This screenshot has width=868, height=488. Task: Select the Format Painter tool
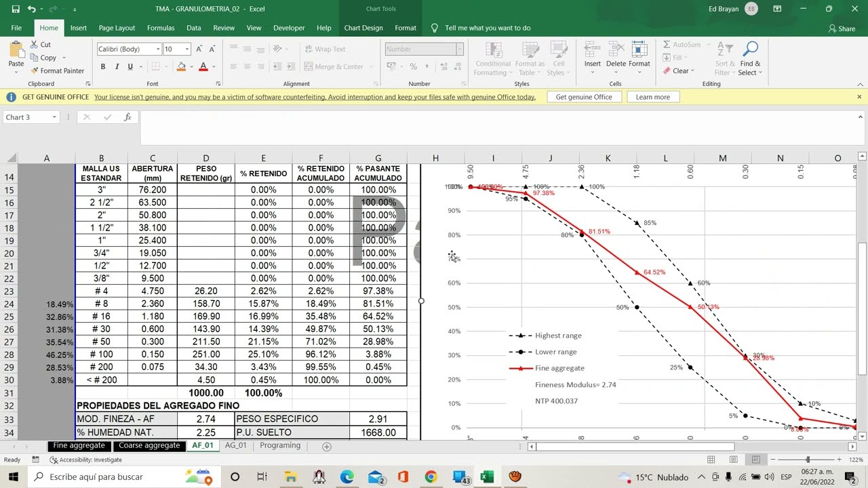pos(57,70)
